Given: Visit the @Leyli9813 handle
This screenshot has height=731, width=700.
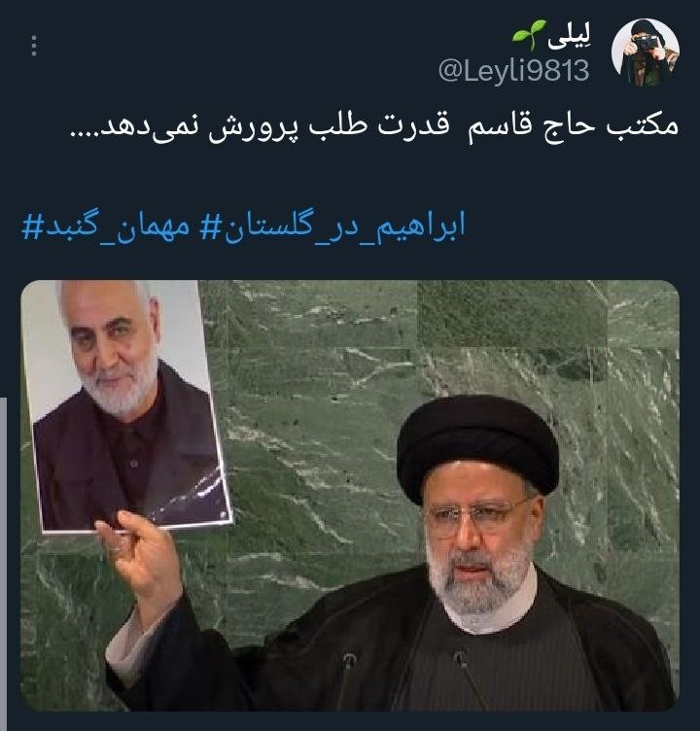Looking at the screenshot, I should (514, 71).
